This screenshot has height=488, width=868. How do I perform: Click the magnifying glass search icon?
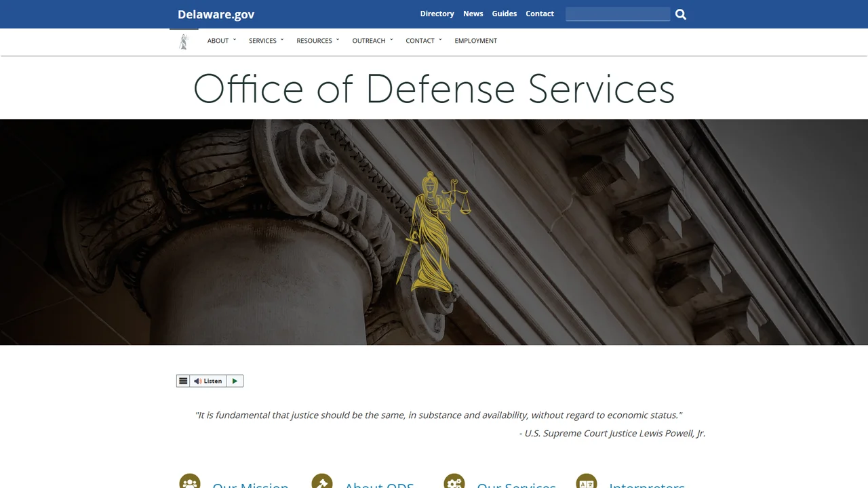click(x=681, y=14)
